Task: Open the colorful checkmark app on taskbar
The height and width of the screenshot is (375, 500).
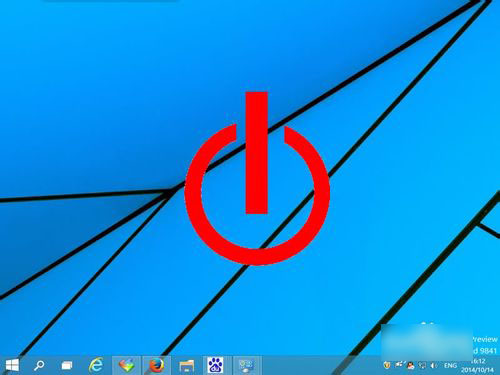Action: tap(127, 365)
